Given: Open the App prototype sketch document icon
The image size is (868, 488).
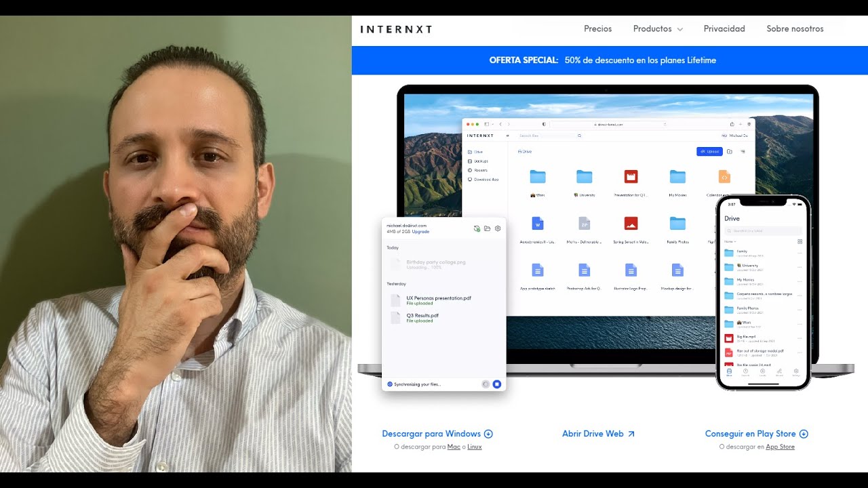Looking at the screenshot, I should [x=538, y=270].
